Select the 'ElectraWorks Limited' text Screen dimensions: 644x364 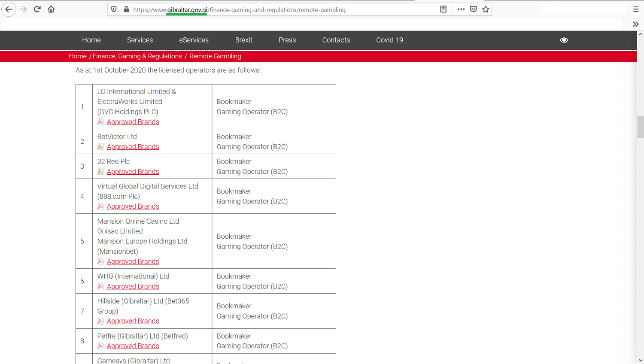point(130,102)
